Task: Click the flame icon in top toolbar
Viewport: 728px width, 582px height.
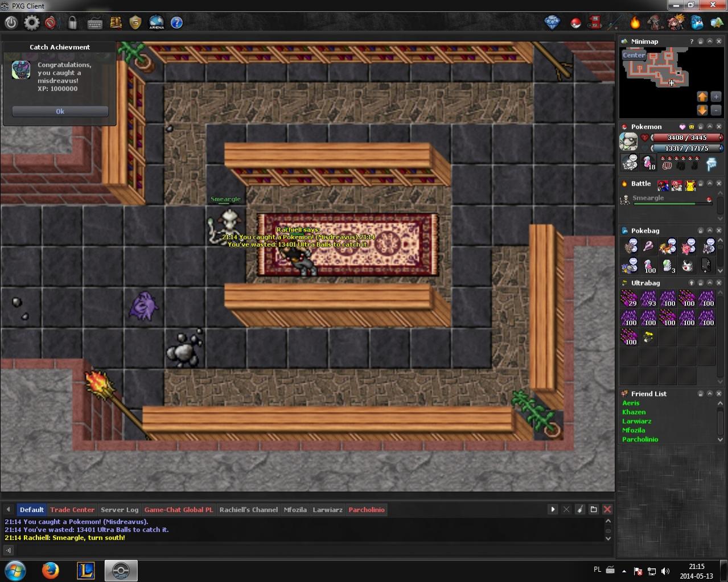Action: click(x=635, y=23)
